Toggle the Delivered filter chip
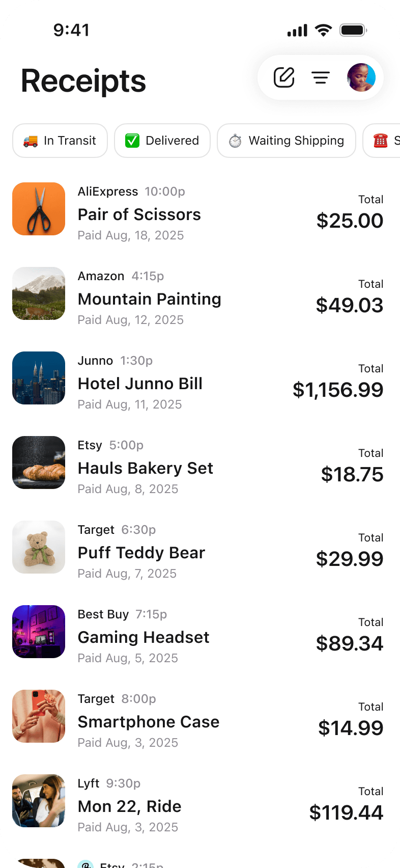Screen dimensions: 400x868 162,141
